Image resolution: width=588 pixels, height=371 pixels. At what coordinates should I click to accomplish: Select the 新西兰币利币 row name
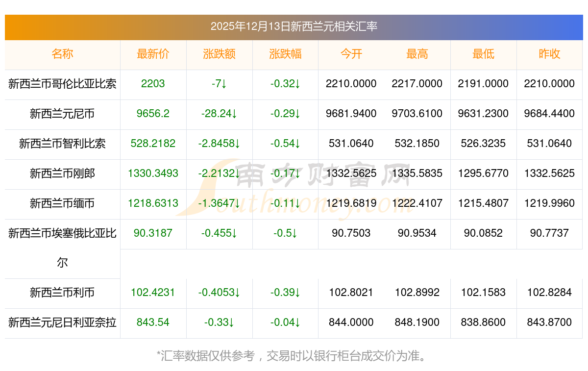click(62, 293)
